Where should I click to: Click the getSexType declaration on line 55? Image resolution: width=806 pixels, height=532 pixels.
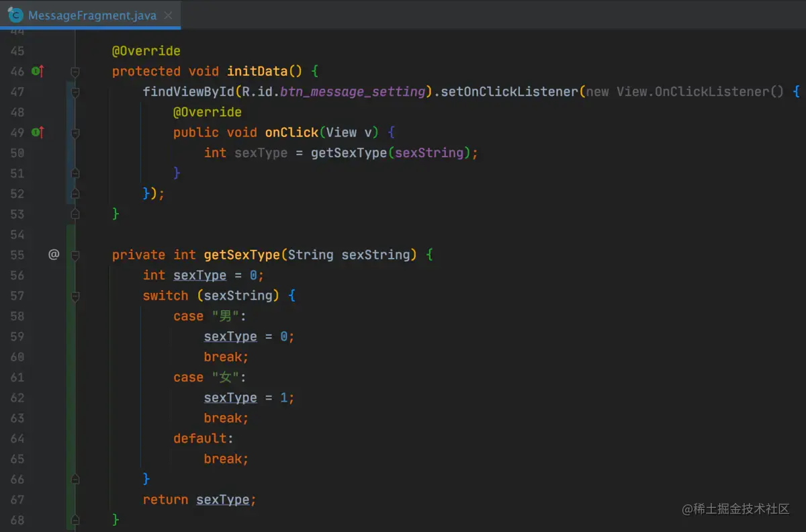coord(242,255)
